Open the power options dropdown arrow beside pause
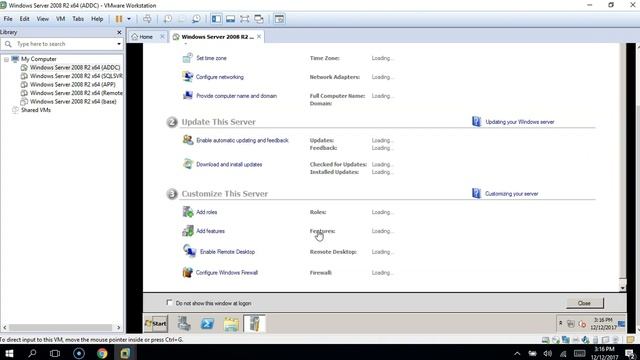 click(x=129, y=19)
